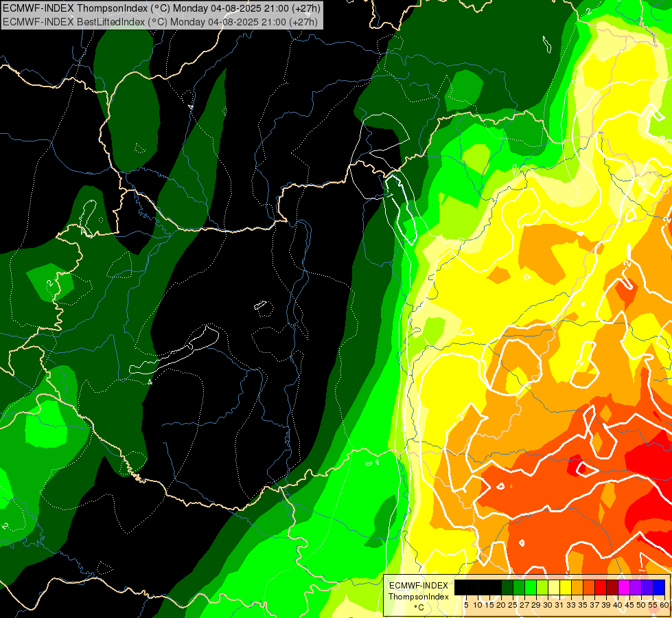The width and height of the screenshot is (672, 618).
Task: Click legend tick value 27
Action: coord(524,605)
